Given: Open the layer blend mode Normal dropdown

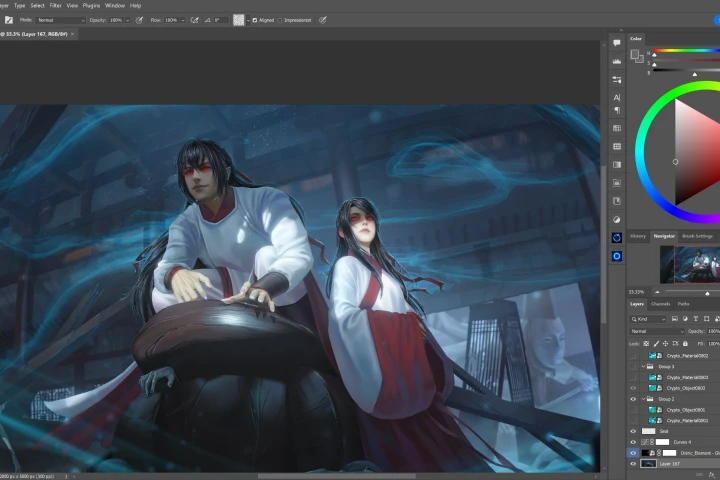Looking at the screenshot, I should [x=657, y=331].
